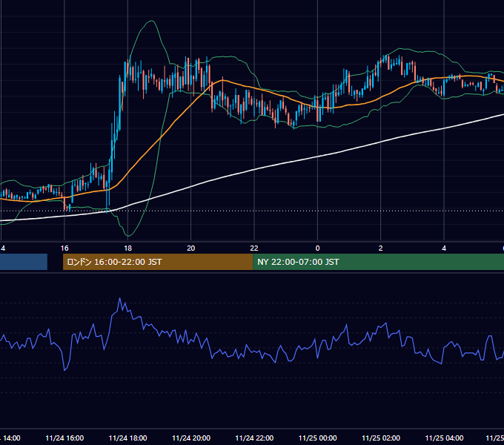Select the ロンドン 16:00-22:00 JST session bar
The height and width of the screenshot is (445, 504).
pos(158,262)
